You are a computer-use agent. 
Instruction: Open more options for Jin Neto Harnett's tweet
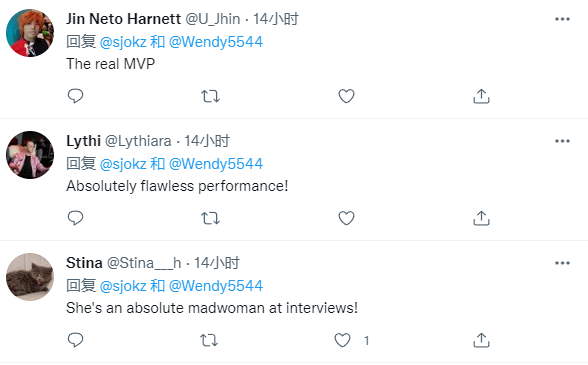point(562,19)
